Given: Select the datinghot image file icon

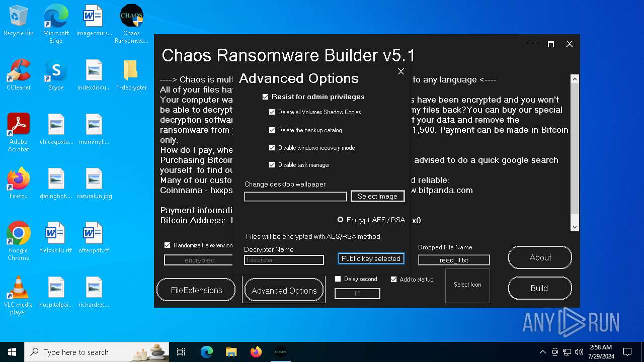Looking at the screenshot, I should (56, 184).
